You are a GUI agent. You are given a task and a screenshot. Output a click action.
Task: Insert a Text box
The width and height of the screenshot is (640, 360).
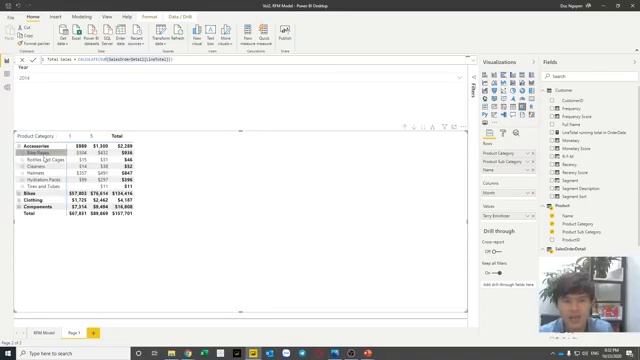(210, 35)
